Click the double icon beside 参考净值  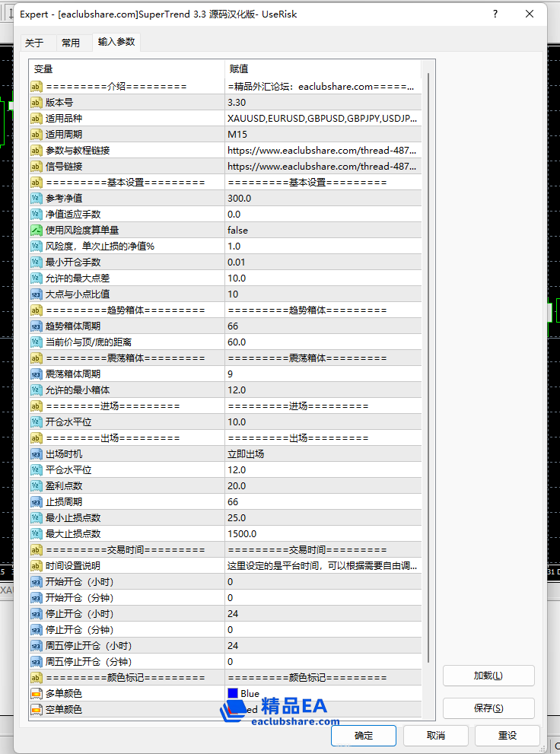pyautogui.click(x=37, y=198)
